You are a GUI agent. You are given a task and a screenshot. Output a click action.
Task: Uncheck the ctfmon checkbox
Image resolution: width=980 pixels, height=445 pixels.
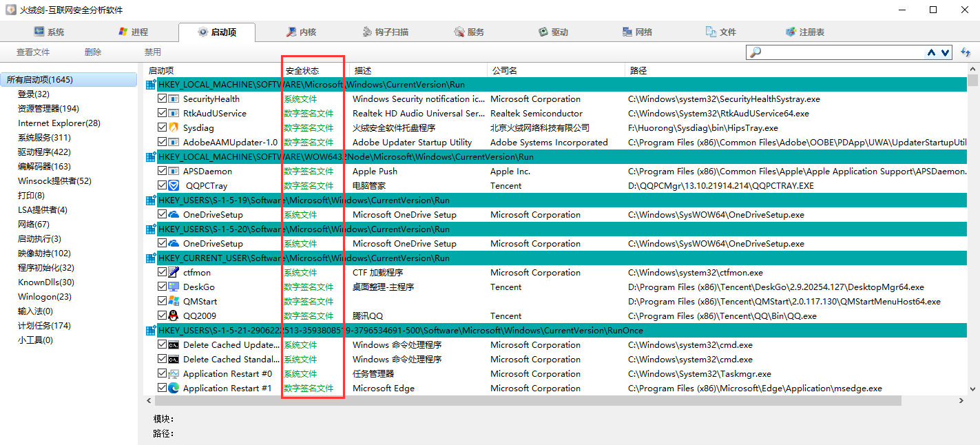pyautogui.click(x=162, y=273)
